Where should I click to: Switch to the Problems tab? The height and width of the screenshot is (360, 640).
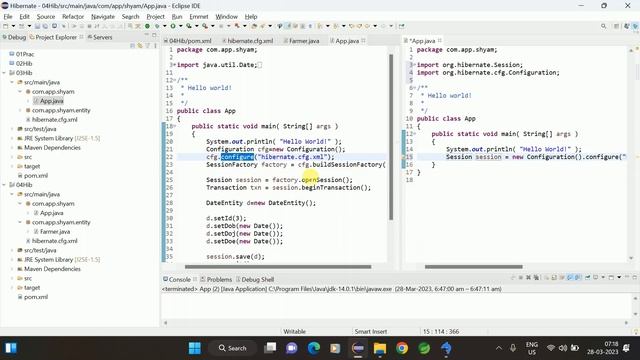pos(216,280)
